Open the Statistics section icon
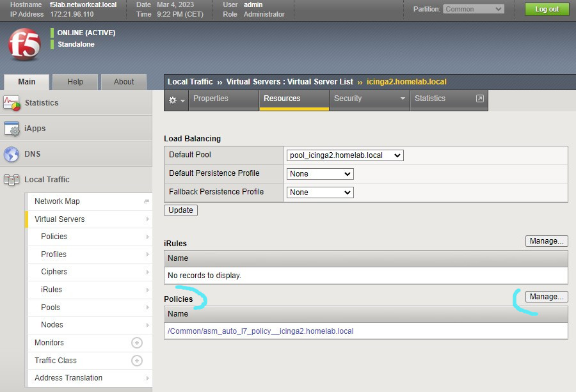The image size is (576, 392). [x=12, y=103]
